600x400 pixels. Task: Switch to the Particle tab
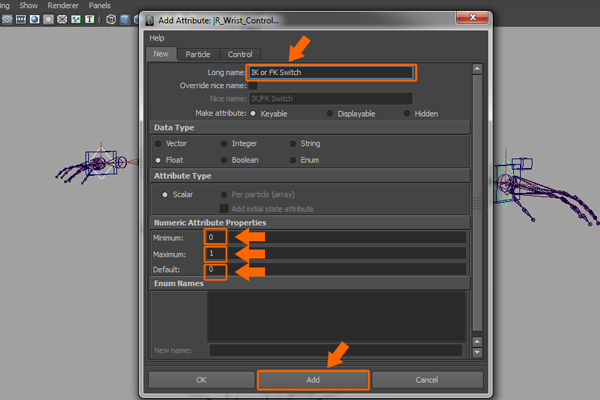coord(198,54)
